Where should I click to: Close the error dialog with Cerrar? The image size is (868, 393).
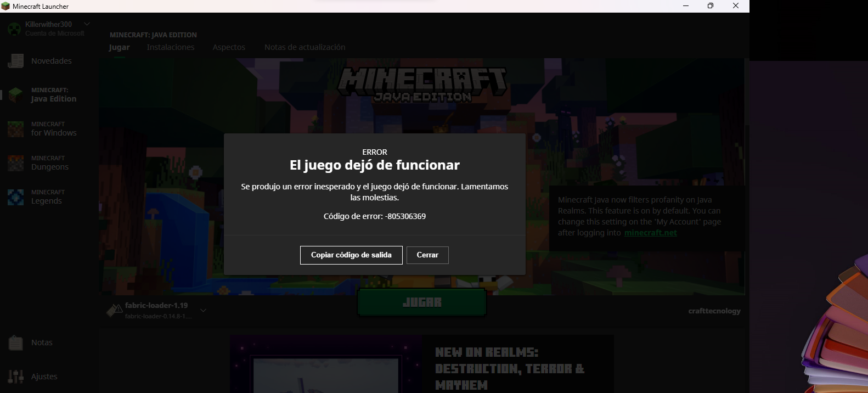tap(427, 255)
